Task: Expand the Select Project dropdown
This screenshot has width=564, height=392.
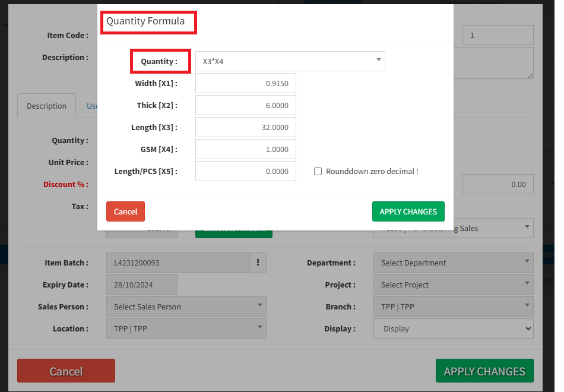Action: (x=453, y=284)
